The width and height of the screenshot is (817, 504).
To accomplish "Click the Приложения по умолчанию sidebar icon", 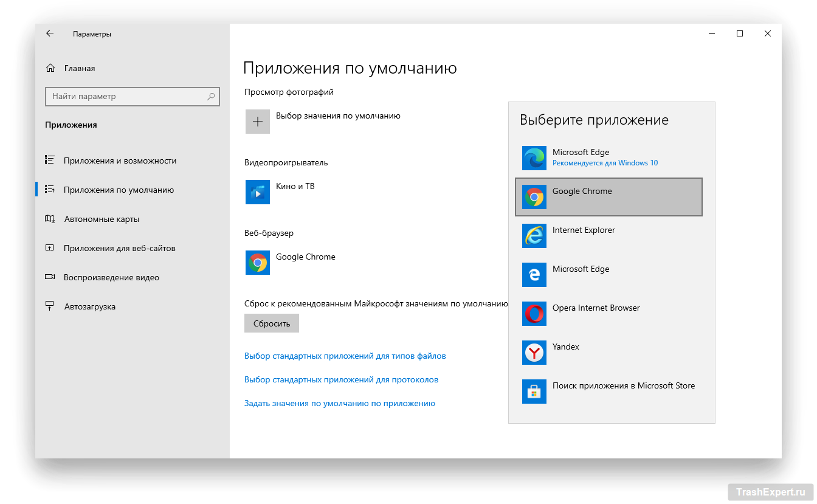I will point(50,190).
